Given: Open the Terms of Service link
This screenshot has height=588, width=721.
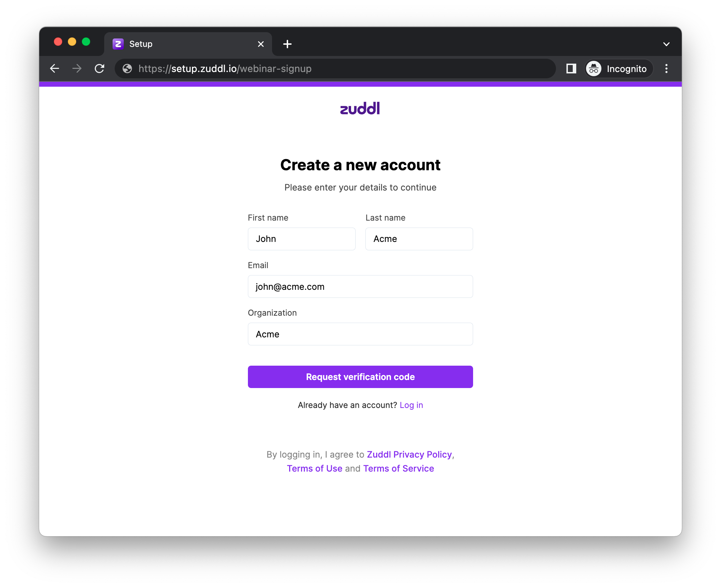Looking at the screenshot, I should point(399,468).
